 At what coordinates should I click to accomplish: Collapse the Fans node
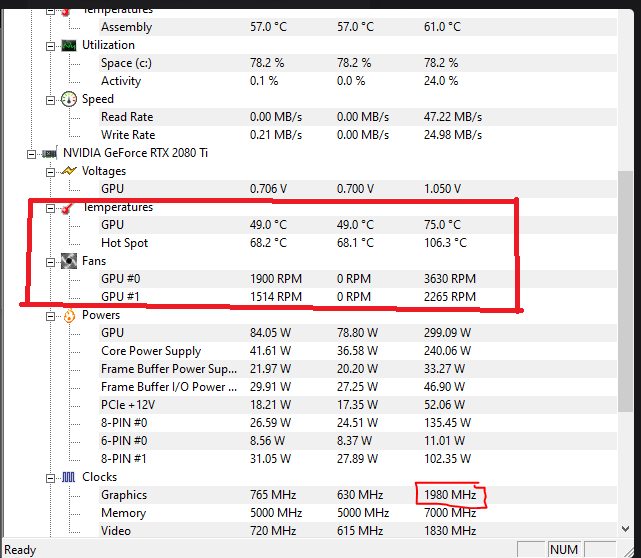[x=50, y=262]
